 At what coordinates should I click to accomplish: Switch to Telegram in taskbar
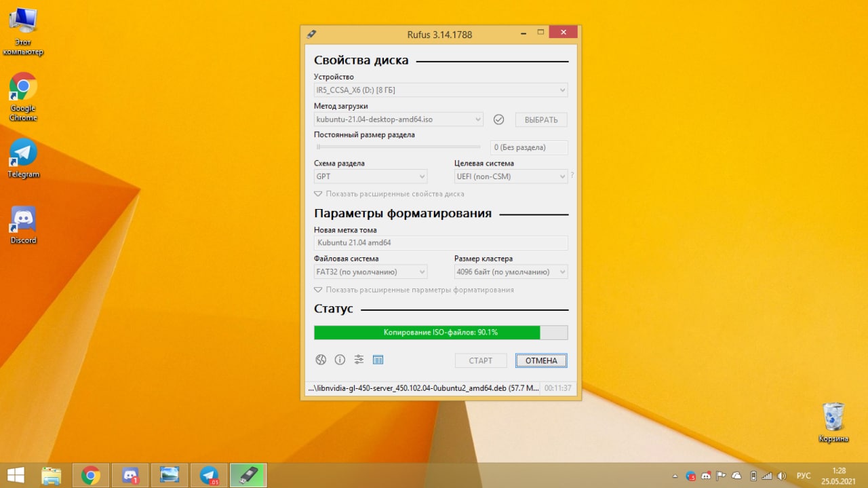pyautogui.click(x=209, y=475)
